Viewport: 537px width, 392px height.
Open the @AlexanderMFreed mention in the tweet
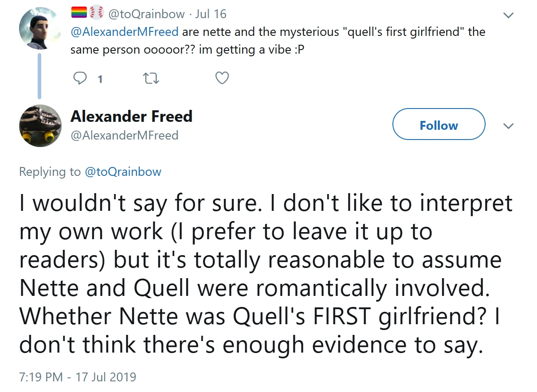tap(125, 32)
